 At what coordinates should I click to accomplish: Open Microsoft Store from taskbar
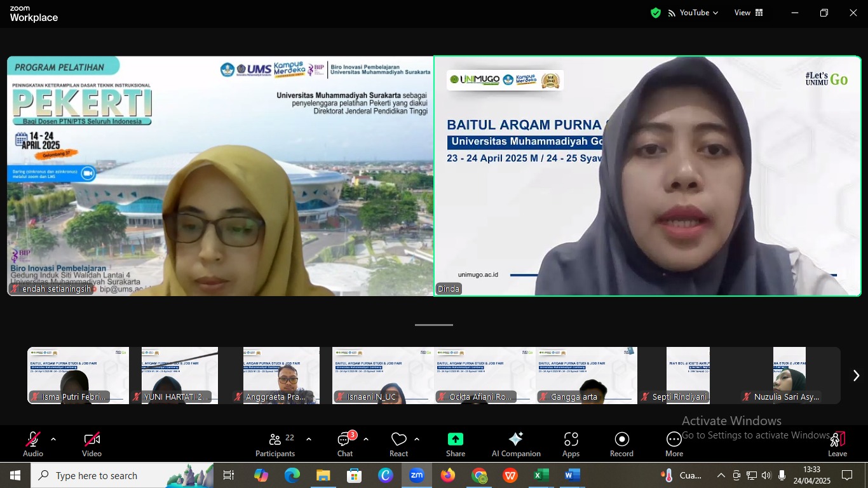[x=355, y=475]
